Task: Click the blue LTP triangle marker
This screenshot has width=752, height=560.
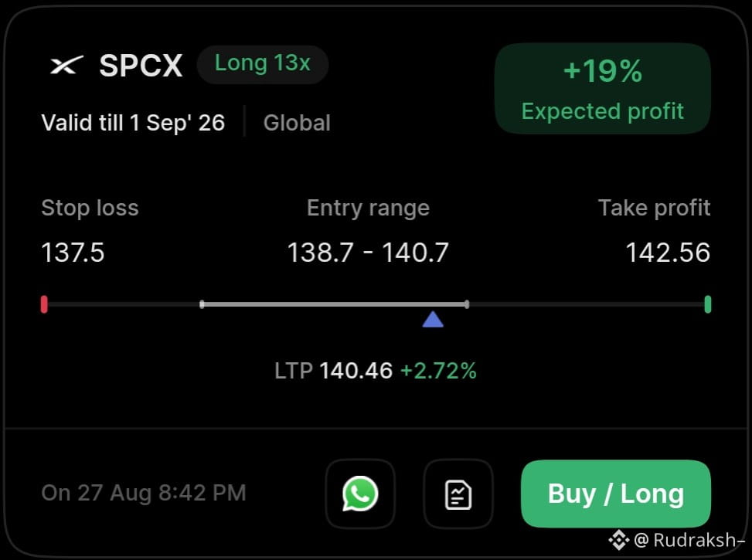Action: click(x=433, y=319)
